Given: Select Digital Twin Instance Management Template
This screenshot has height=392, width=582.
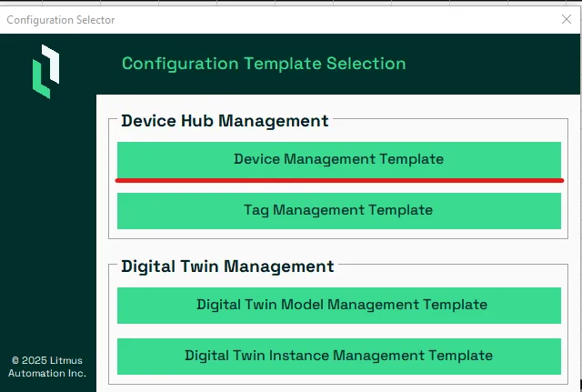Looking at the screenshot, I should click(339, 356).
